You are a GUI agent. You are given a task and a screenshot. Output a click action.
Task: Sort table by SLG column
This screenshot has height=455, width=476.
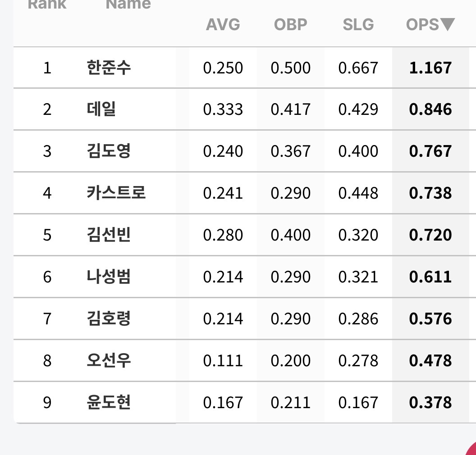pos(358,25)
